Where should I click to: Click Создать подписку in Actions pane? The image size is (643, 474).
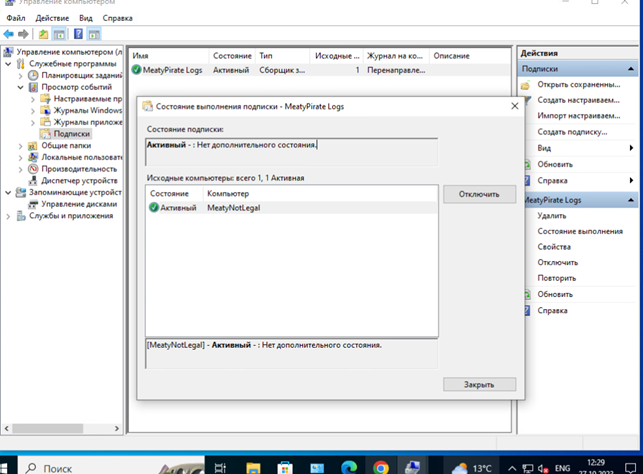(572, 132)
